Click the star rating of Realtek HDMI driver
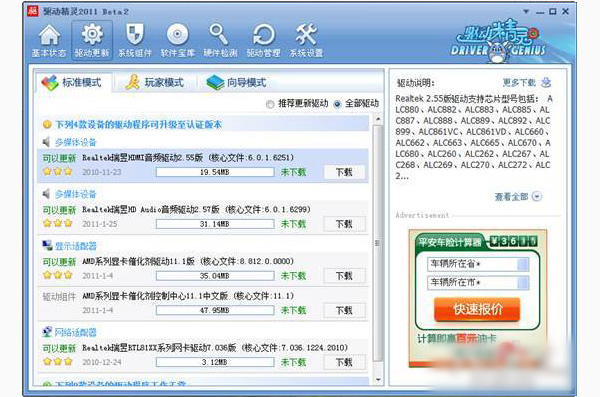This screenshot has width=600, height=397. tap(57, 172)
